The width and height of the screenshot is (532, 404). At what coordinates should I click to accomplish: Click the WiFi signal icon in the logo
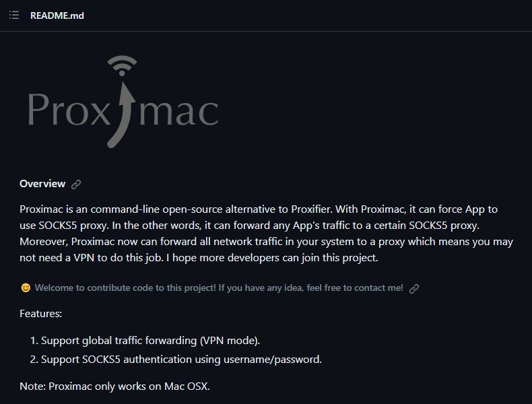pos(122,66)
